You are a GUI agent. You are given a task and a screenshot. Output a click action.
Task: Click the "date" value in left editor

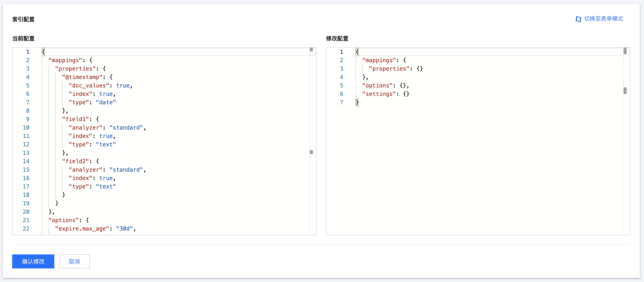[x=106, y=102]
